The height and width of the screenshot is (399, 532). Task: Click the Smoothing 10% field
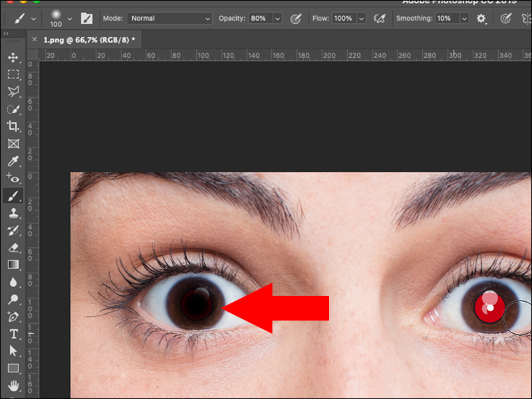(447, 19)
